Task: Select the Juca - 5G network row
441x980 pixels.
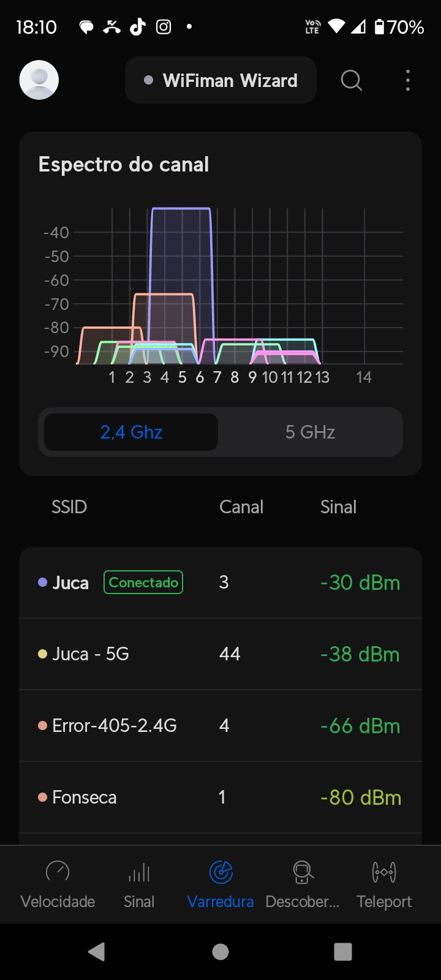Action: click(x=221, y=654)
